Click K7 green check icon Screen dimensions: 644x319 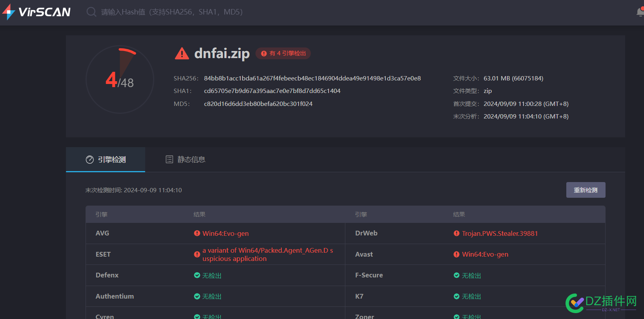pyautogui.click(x=456, y=296)
